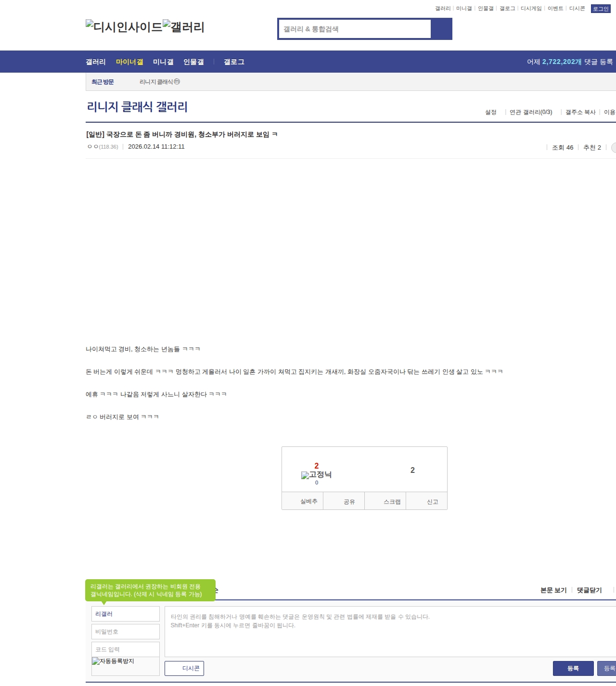Select 미니갤 in the blue navigation bar
Screen dimensions: 616x686
[163, 62]
